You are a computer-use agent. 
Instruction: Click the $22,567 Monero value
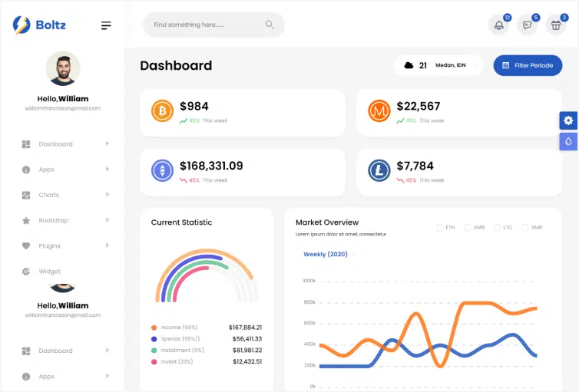(419, 107)
